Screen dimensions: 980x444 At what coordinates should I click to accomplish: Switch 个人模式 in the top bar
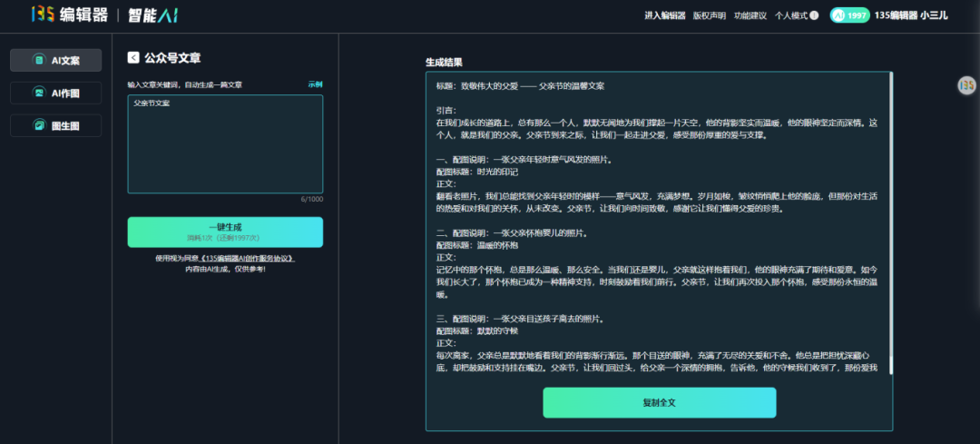(x=791, y=15)
